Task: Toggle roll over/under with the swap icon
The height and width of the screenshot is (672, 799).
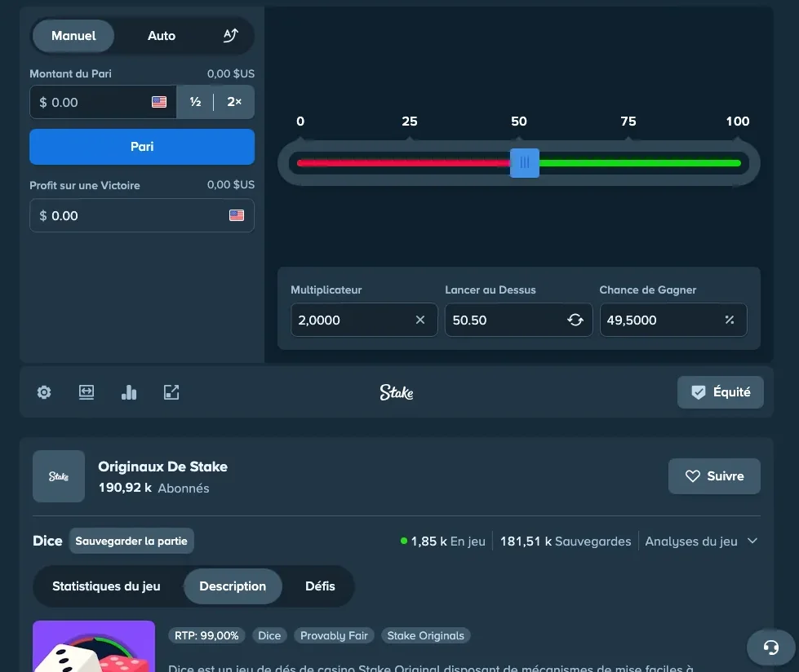Action: pos(575,320)
